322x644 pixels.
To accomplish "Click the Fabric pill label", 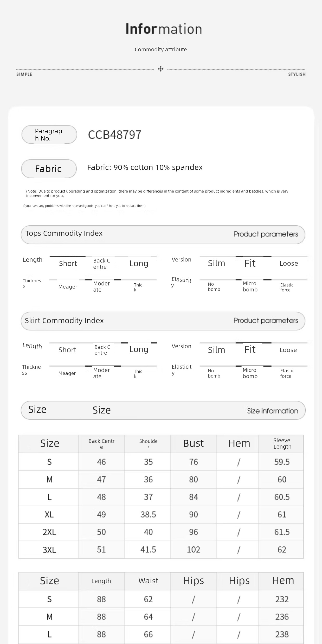I will [49, 169].
